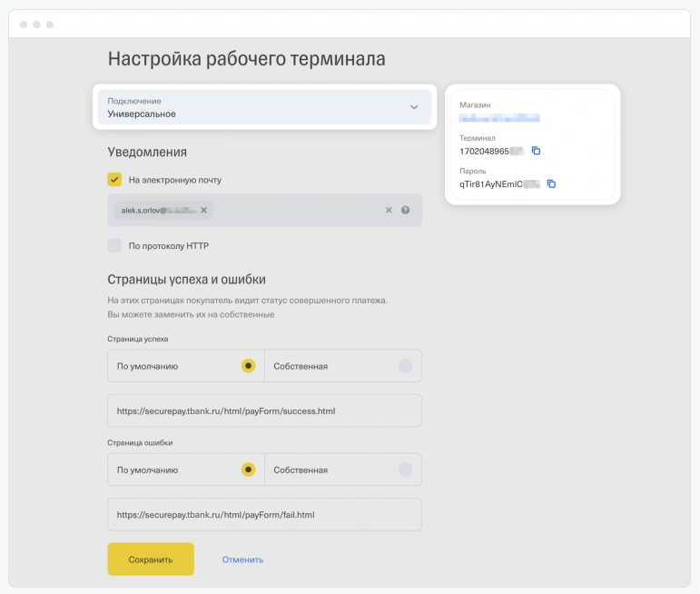The height and width of the screenshot is (594, 700).
Task: Click the password text qTir81AyNEmIC
Action: click(x=491, y=184)
